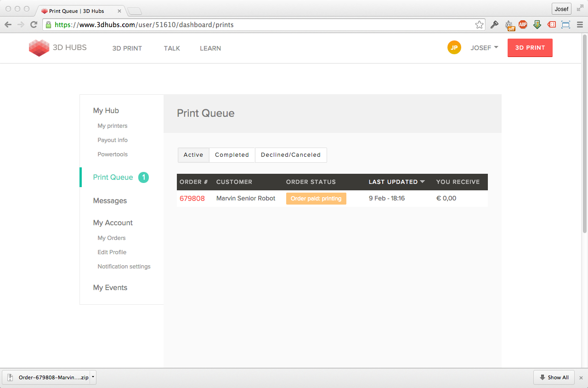The image size is (588, 388).
Task: Click 'Order paid: printing' status badge
Action: (316, 199)
